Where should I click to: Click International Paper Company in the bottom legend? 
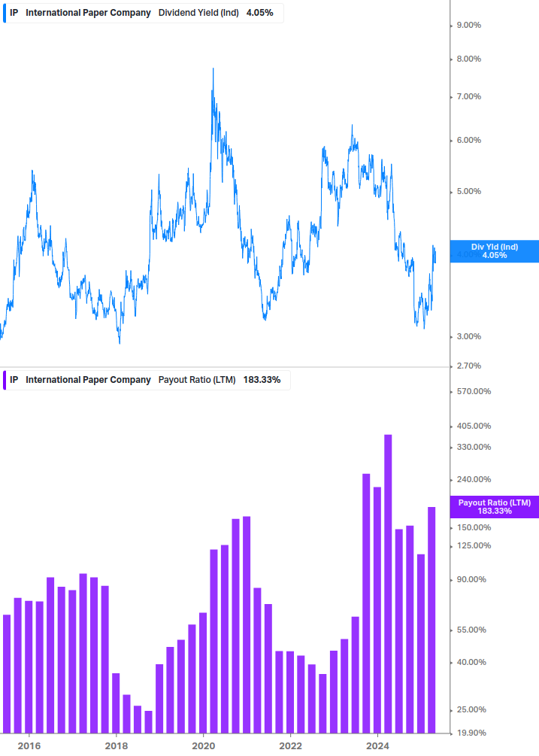88,380
